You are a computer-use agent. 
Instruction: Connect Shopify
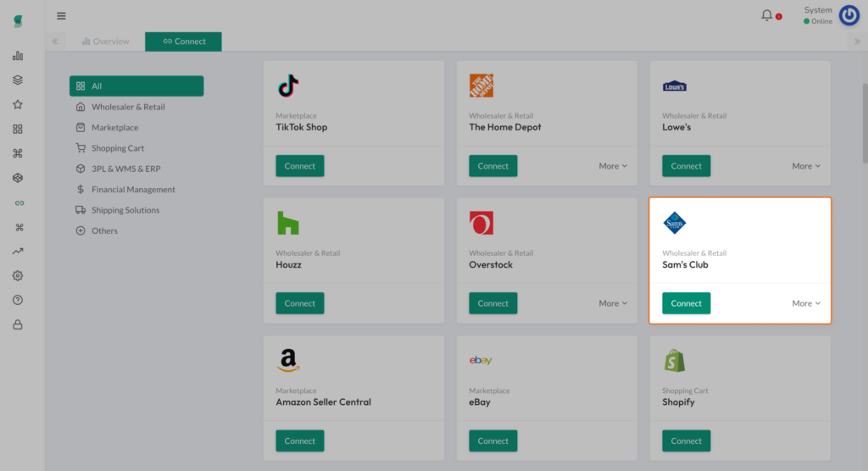[x=686, y=441]
